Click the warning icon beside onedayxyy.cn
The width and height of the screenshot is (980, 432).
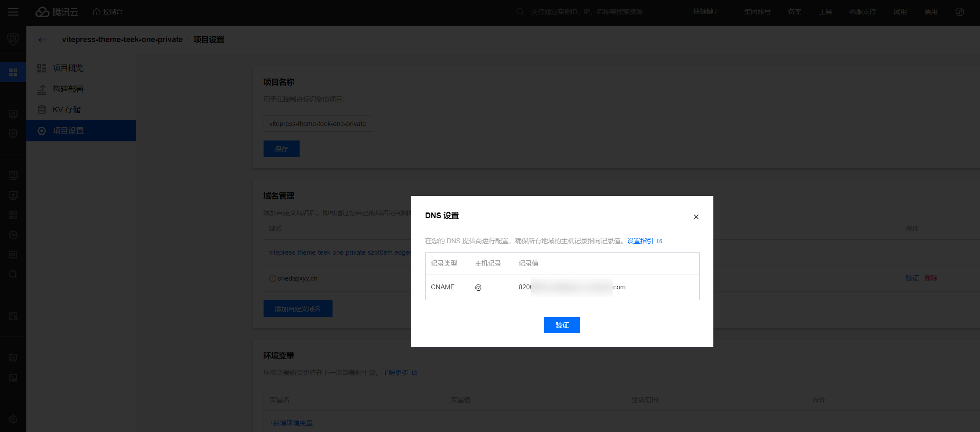272,278
